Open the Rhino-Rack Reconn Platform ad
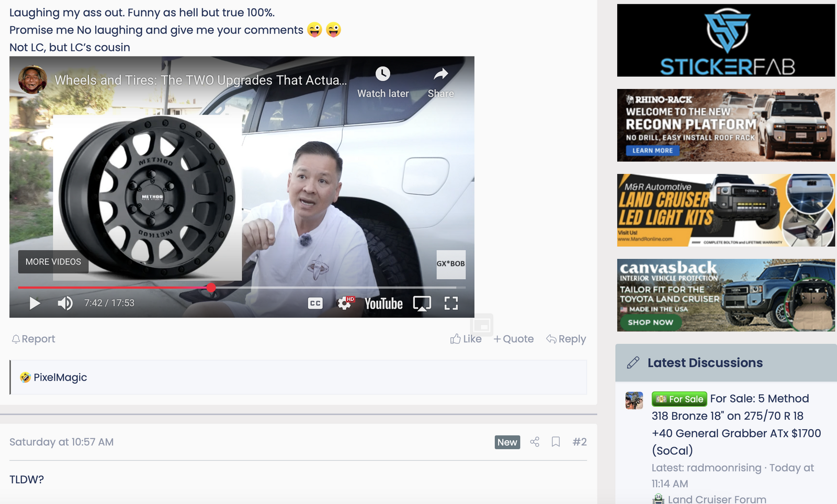This screenshot has height=504, width=837. (x=726, y=125)
